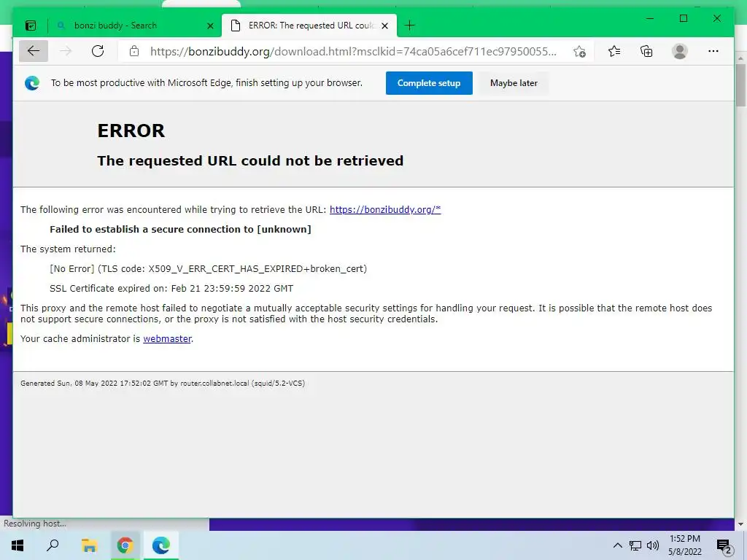Open a new tab with plus button

coord(409,26)
